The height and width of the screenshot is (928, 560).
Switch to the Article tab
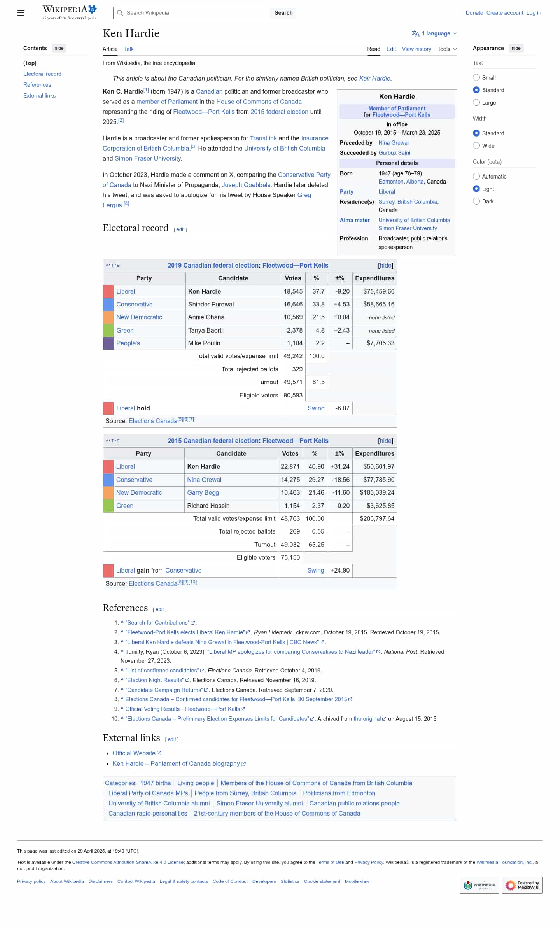point(110,49)
